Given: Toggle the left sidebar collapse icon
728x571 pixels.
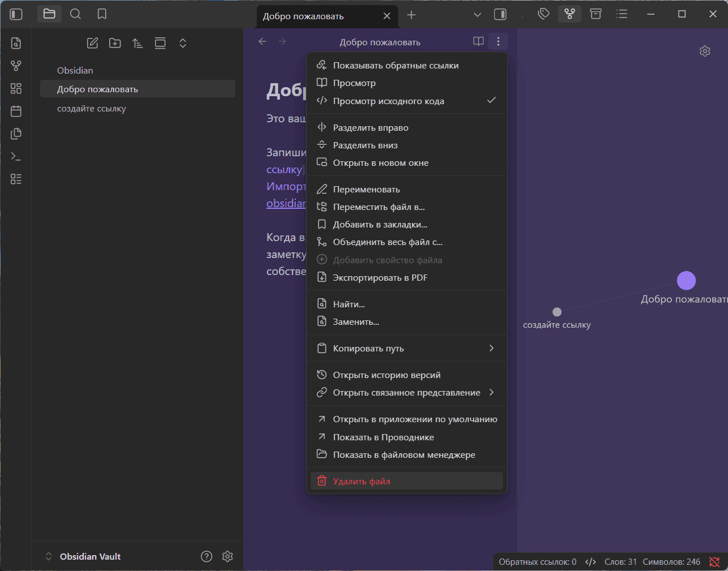Looking at the screenshot, I should (16, 14).
